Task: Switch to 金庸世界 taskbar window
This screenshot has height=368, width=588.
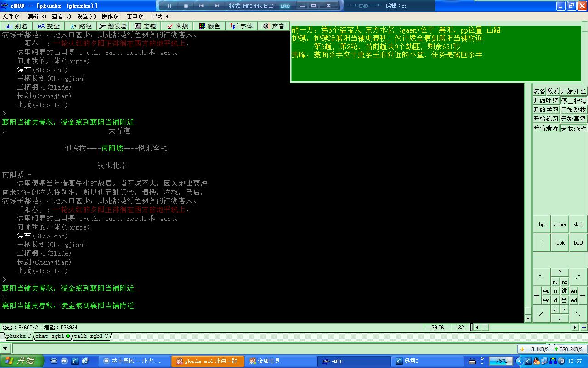Action: coord(280,361)
